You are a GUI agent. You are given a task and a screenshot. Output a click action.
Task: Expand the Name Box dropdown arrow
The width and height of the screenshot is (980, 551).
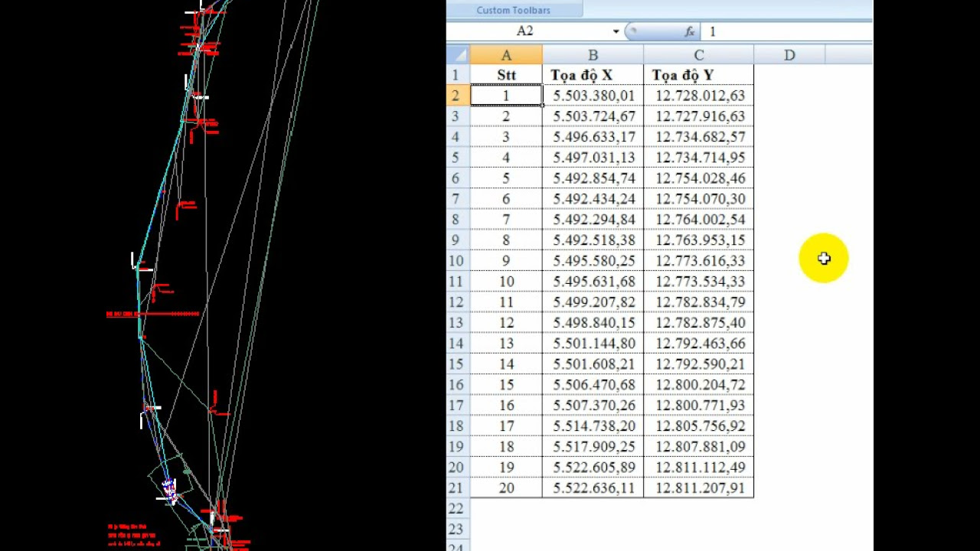point(616,31)
